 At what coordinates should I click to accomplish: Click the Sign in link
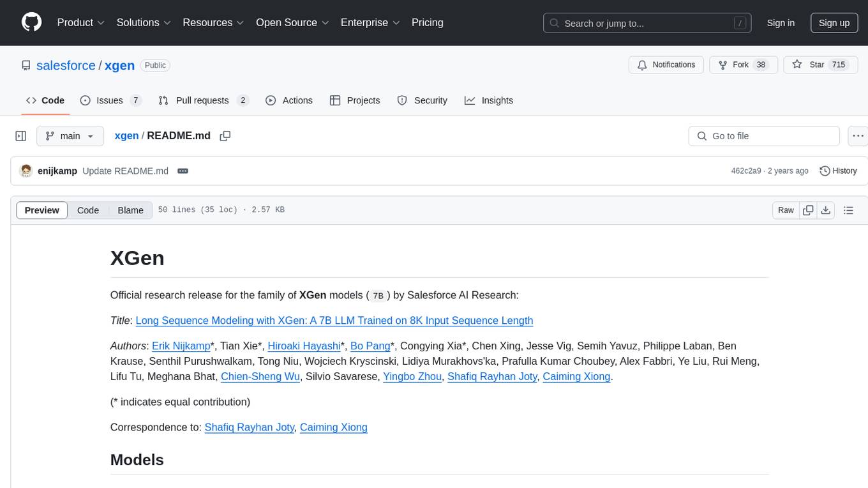(x=781, y=23)
